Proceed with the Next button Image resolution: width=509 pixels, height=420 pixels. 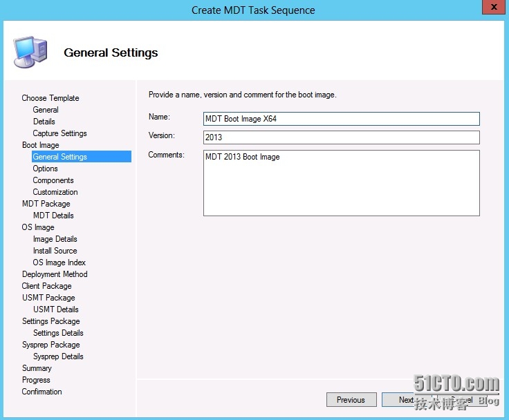(407, 399)
